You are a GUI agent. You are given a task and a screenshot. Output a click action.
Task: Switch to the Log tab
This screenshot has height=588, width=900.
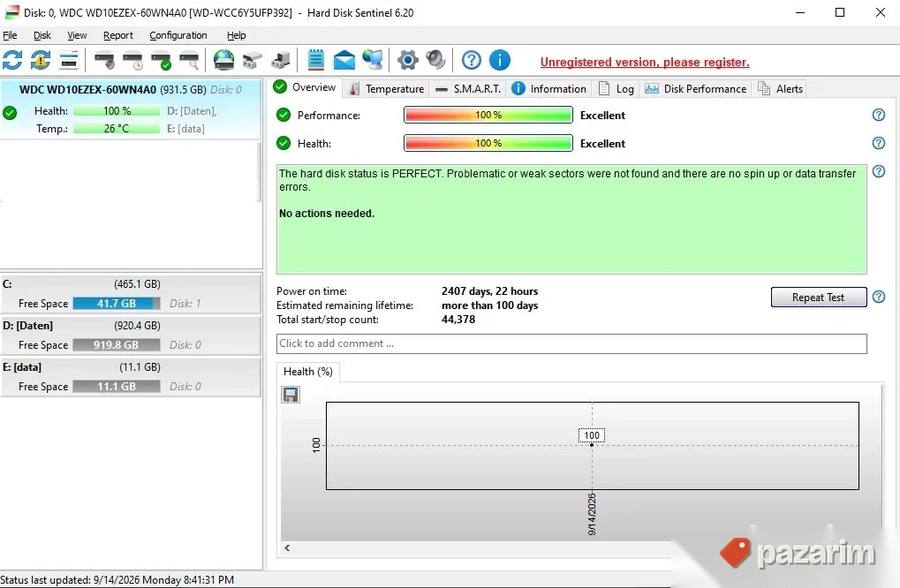click(616, 89)
